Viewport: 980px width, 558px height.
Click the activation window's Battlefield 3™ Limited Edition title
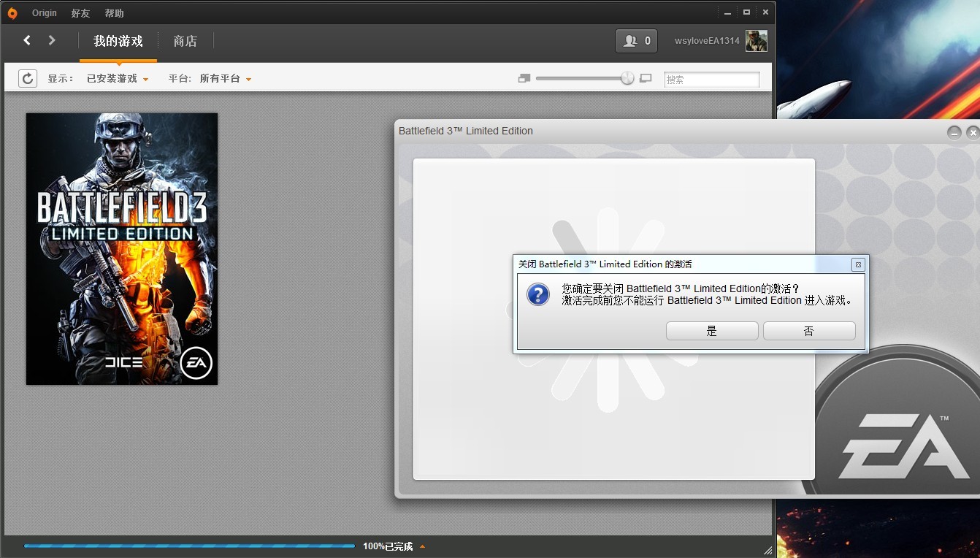466,131
